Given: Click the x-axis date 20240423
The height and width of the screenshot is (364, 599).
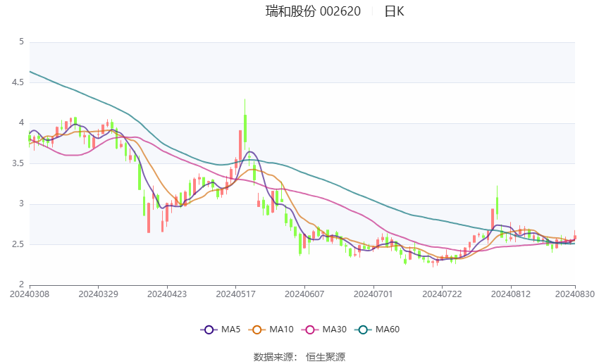Looking at the screenshot, I should tap(167, 294).
